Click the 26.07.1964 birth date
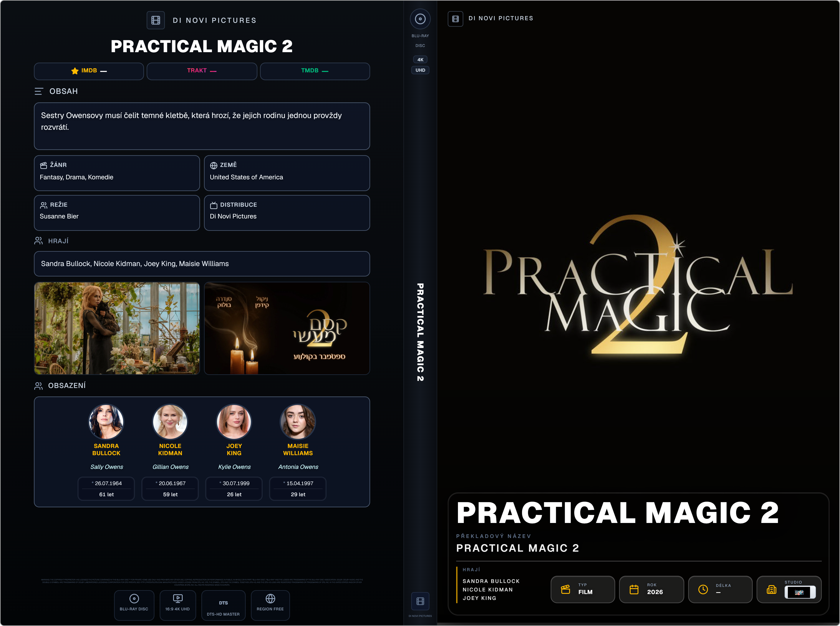 pos(108,484)
